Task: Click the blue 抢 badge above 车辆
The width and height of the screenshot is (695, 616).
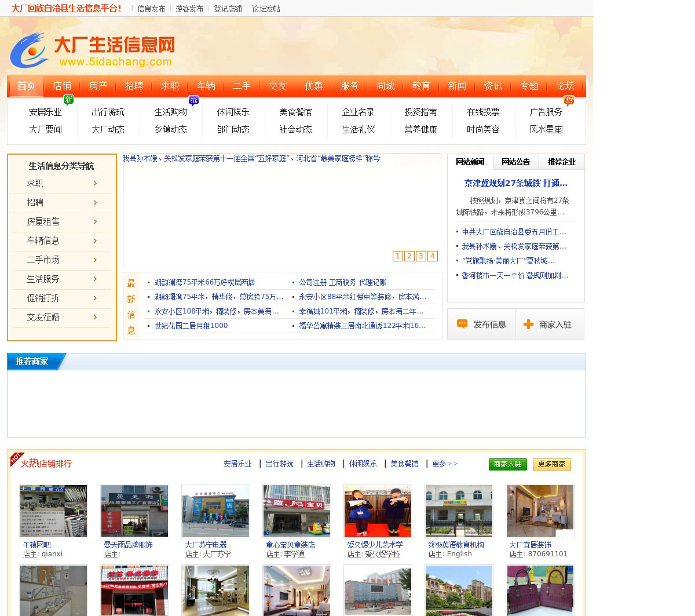Action: coord(194,100)
